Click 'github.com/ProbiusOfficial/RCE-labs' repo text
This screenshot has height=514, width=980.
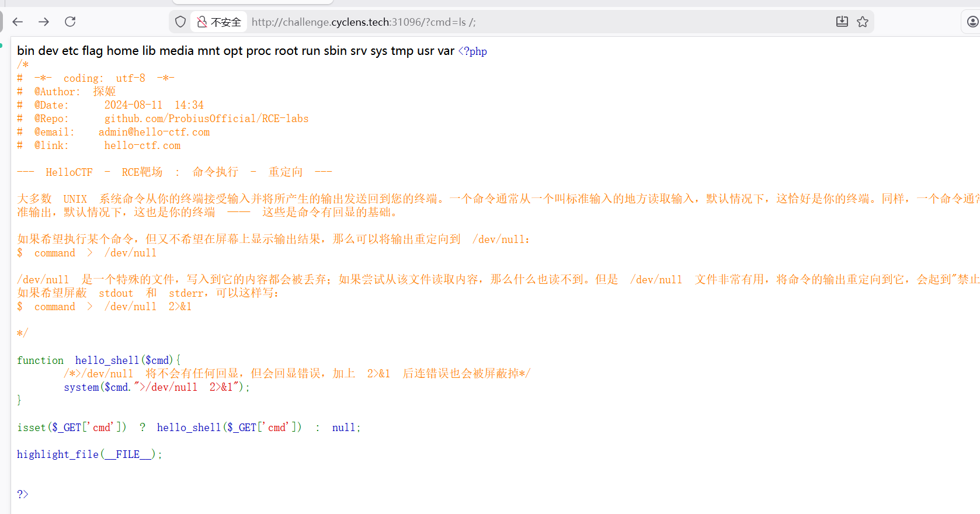point(206,119)
